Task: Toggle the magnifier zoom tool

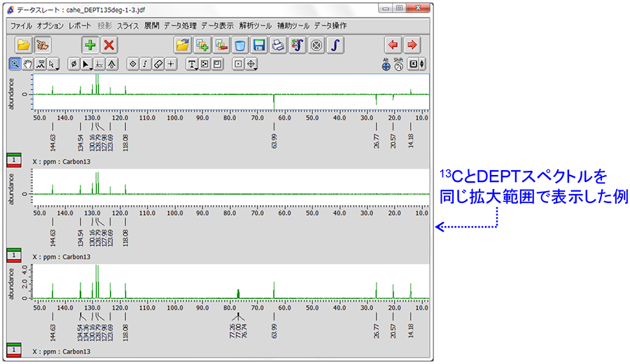Action: tap(15, 64)
